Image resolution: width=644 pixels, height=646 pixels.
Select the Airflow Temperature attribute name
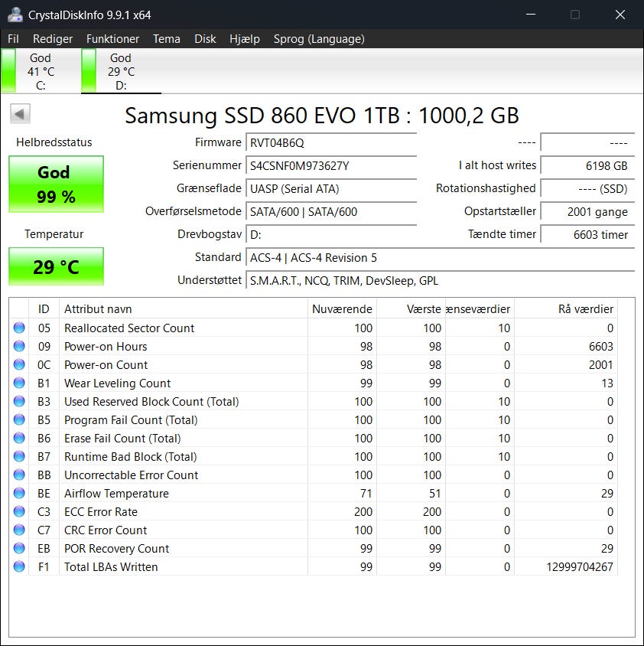[116, 493]
